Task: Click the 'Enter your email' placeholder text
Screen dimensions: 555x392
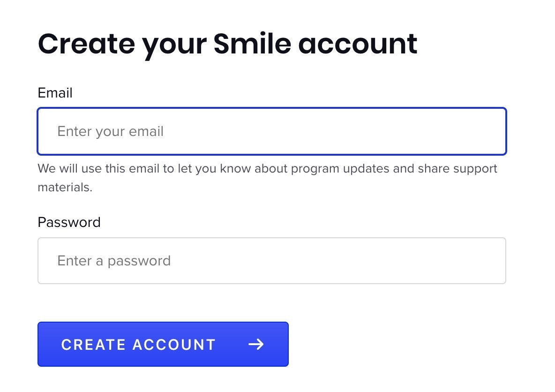Action: point(110,131)
